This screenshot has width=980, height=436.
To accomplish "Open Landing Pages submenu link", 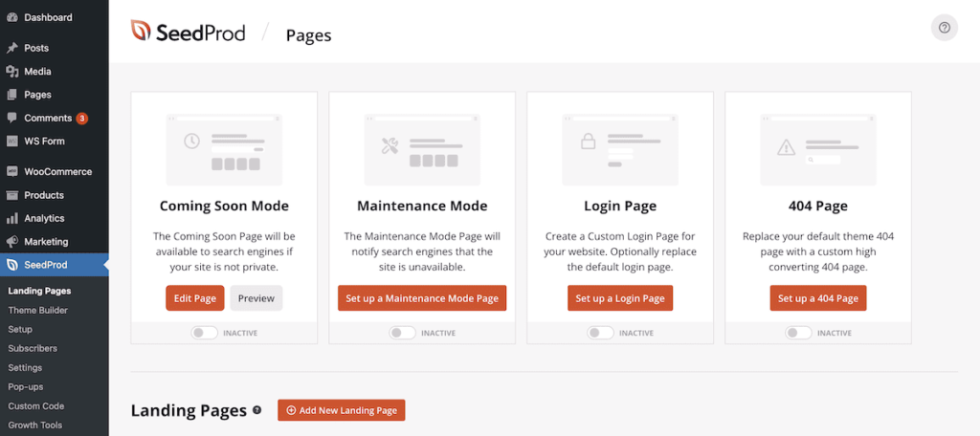I will pos(39,291).
